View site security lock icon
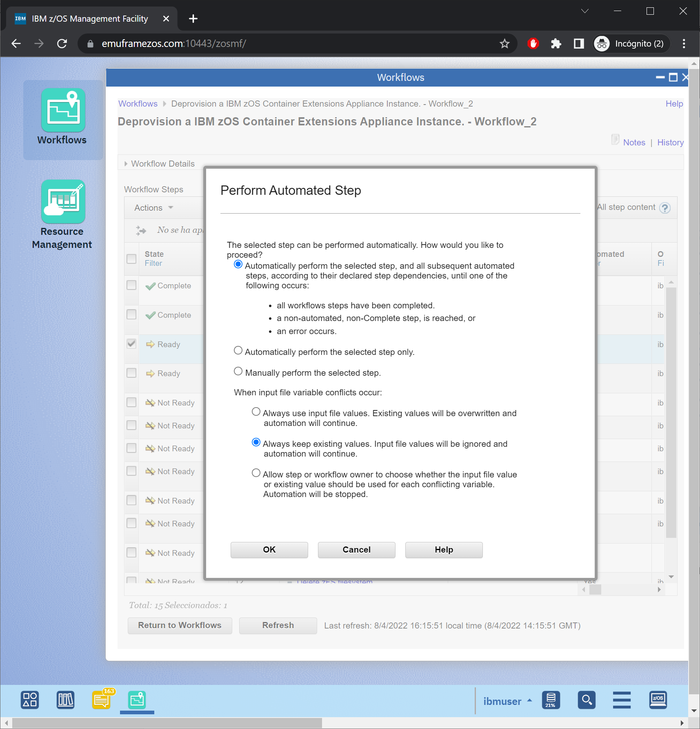This screenshot has height=729, width=700. click(91, 44)
